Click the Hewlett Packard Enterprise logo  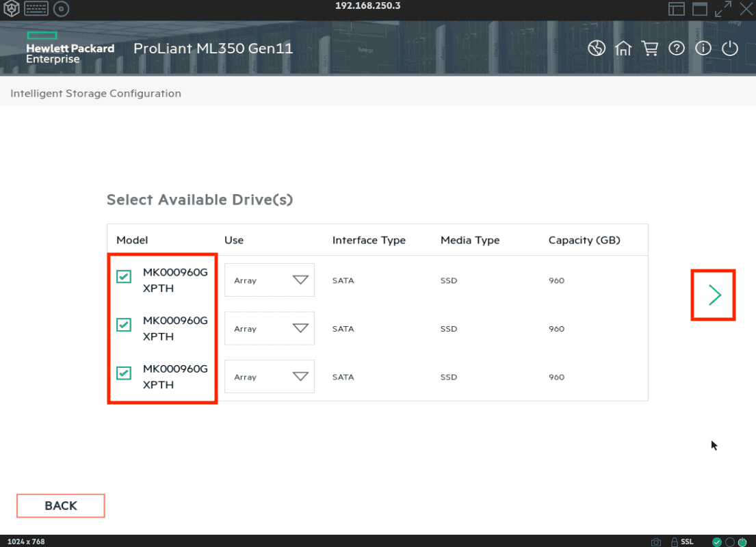tap(70, 48)
